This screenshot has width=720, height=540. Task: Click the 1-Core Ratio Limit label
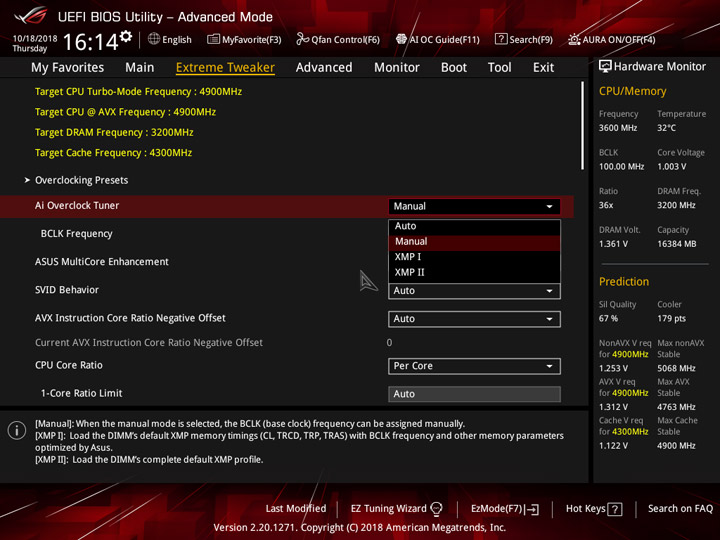point(81,393)
